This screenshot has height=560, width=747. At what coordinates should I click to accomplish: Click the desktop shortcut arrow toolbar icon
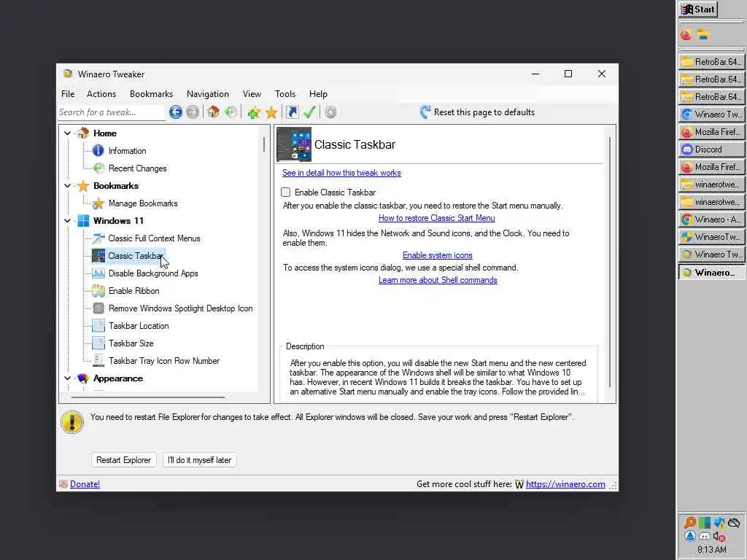coord(292,112)
